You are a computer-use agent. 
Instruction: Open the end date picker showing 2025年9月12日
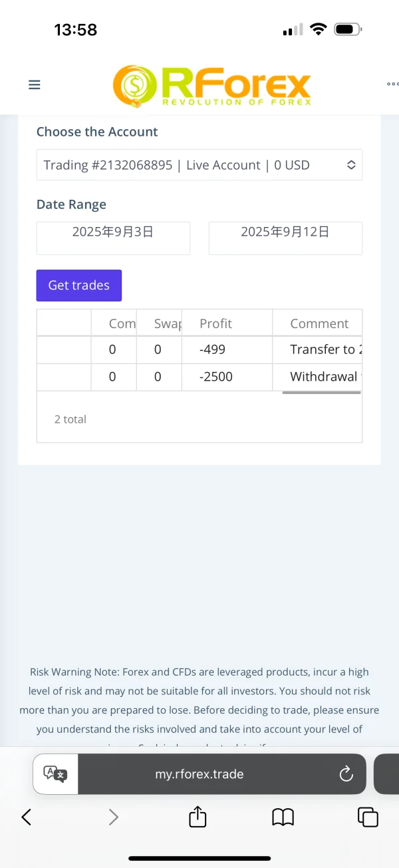tap(285, 238)
